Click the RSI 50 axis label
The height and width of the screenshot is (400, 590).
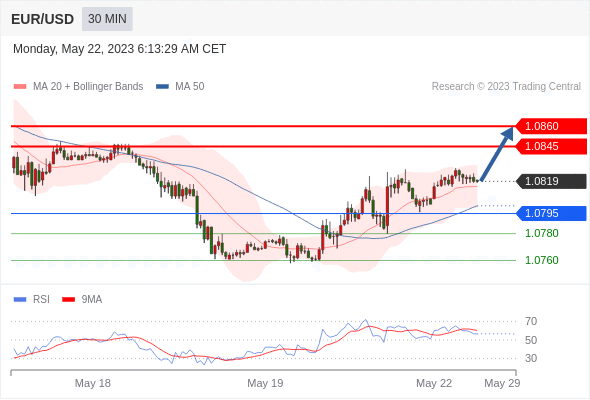[x=531, y=340]
